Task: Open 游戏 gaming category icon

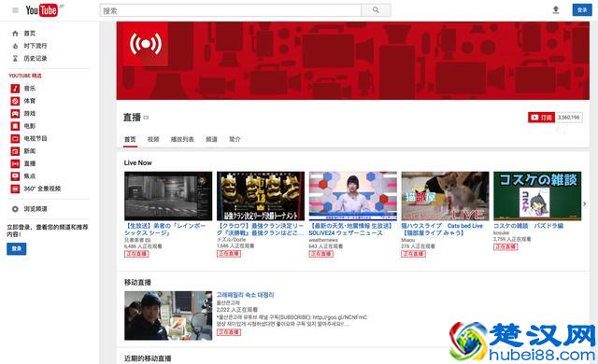Action: (15, 114)
